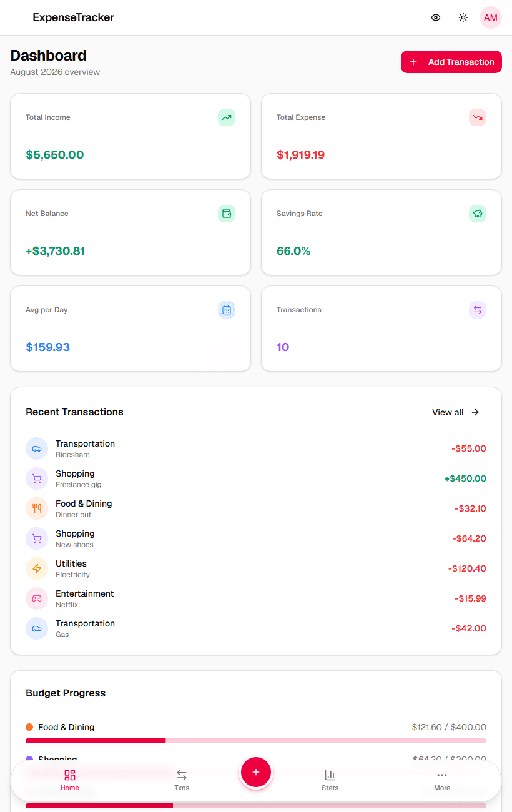Click the $121.60 / $400.00 budget amount
The width and height of the screenshot is (512, 812).
(449, 727)
